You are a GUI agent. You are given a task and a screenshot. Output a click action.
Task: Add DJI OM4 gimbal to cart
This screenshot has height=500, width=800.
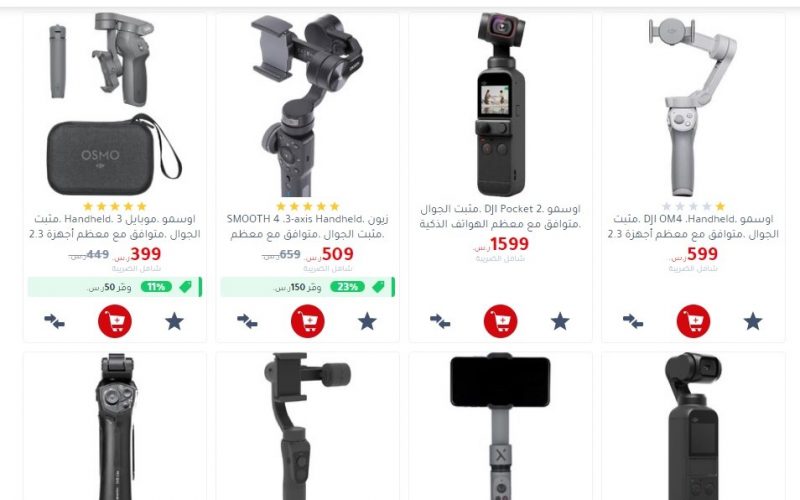click(693, 321)
